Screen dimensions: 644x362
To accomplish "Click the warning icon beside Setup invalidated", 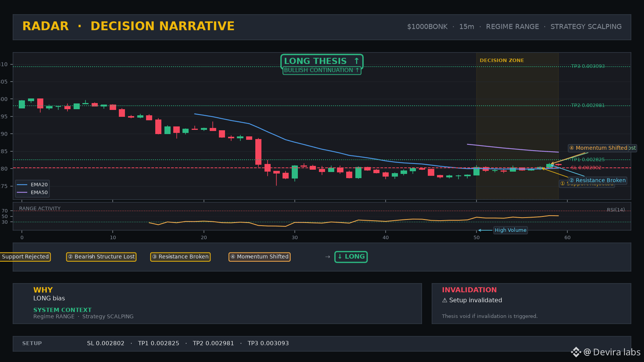I will pyautogui.click(x=445, y=300).
